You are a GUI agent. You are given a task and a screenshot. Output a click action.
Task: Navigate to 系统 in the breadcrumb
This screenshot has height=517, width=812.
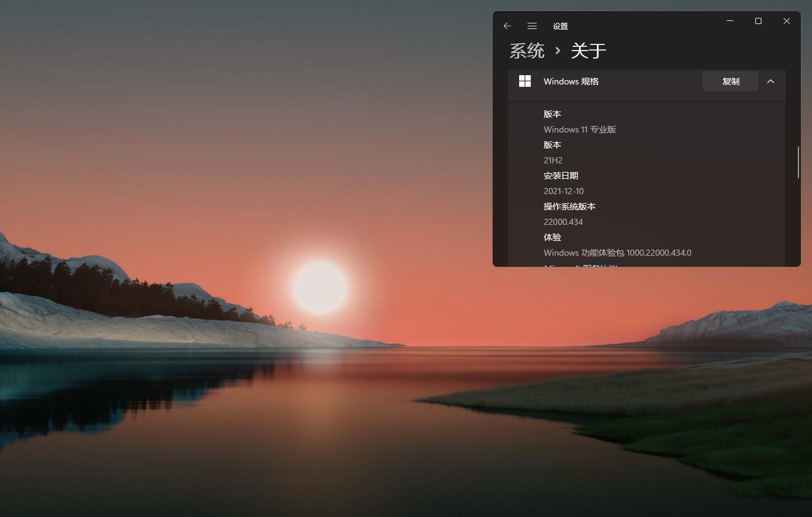coord(527,51)
